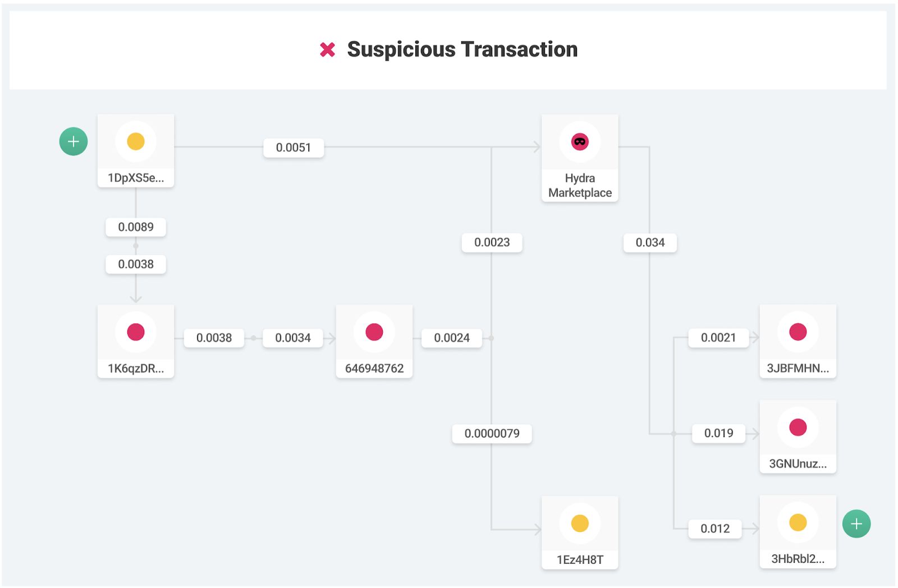This screenshot has height=588, width=898.
Task: Click the yellow dot of 1DpXS5e node
Action: pyautogui.click(x=136, y=141)
